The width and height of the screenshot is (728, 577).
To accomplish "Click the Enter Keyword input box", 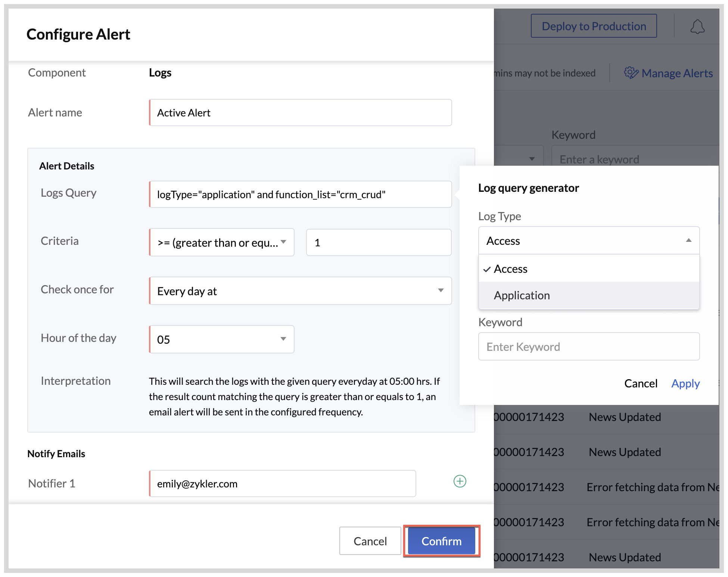I will (589, 347).
